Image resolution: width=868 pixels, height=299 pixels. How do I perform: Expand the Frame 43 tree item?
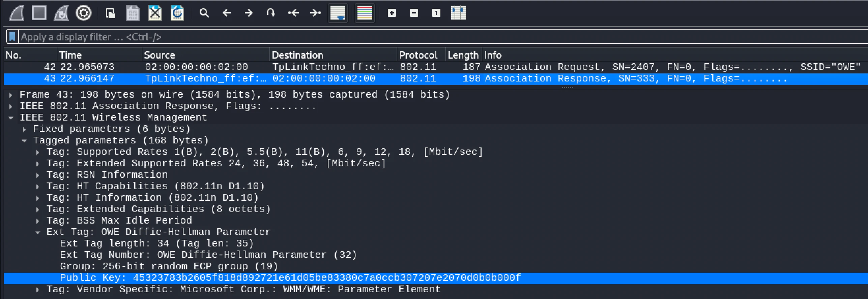[11, 95]
